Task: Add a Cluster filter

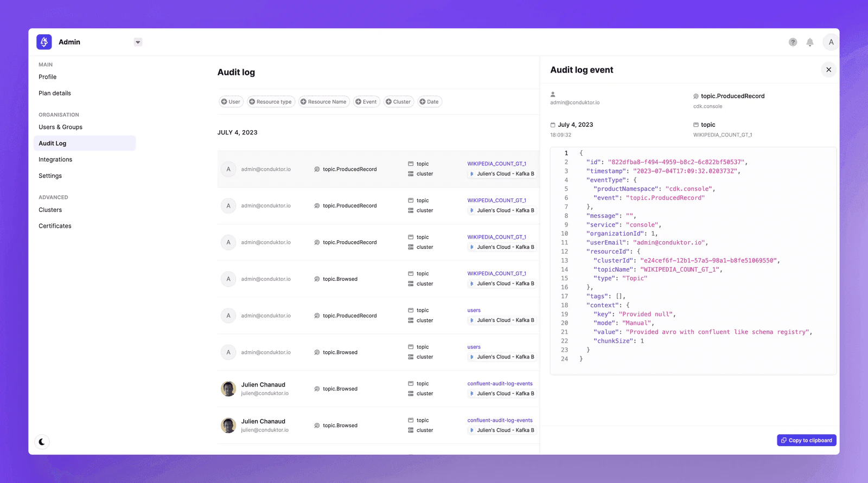Action: [x=399, y=102]
